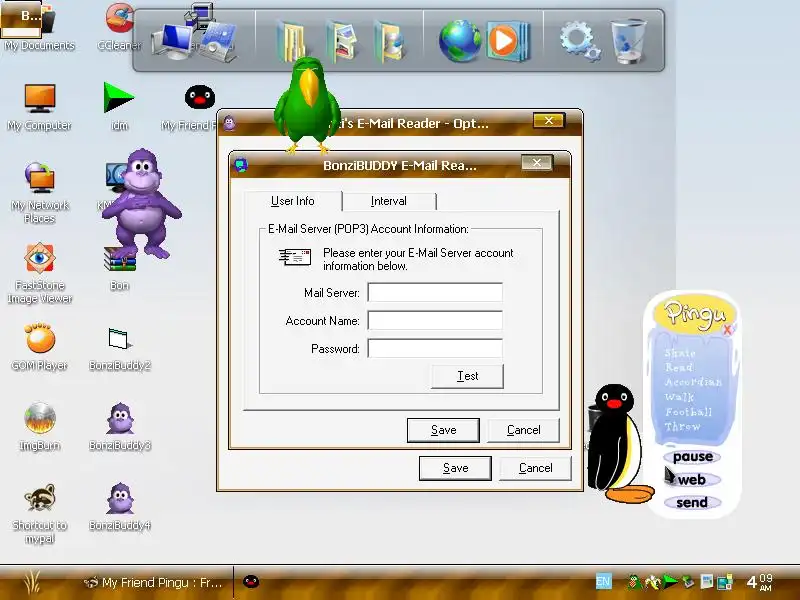Select My Friend Pingu taskbar item
Viewport: 800px width, 600px height.
pos(153,582)
